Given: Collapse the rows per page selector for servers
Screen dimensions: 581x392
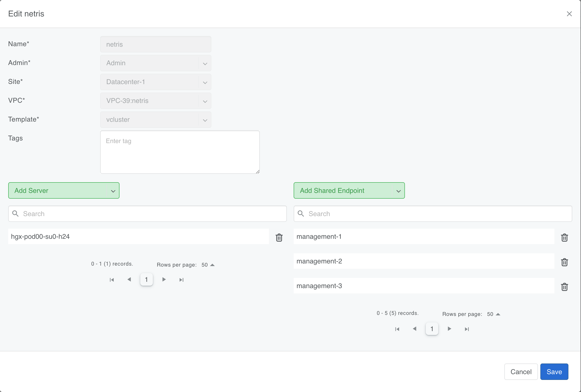Looking at the screenshot, I should coord(213,265).
